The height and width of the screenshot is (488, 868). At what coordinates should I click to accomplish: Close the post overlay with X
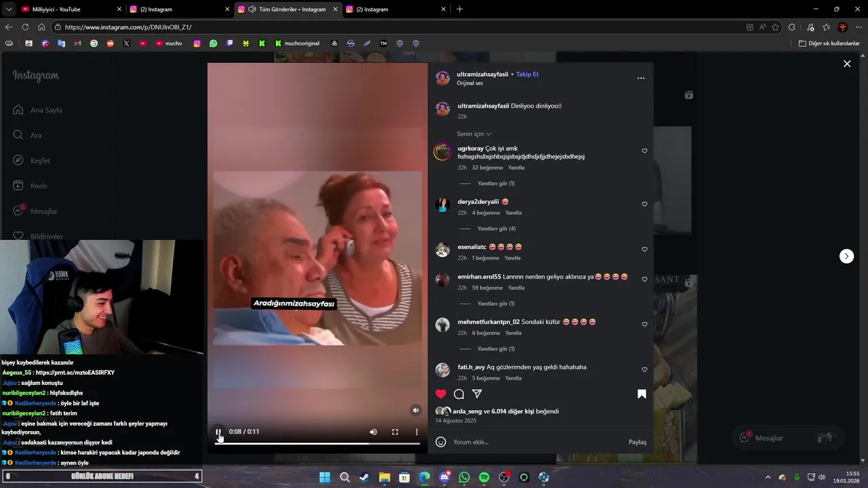(847, 64)
